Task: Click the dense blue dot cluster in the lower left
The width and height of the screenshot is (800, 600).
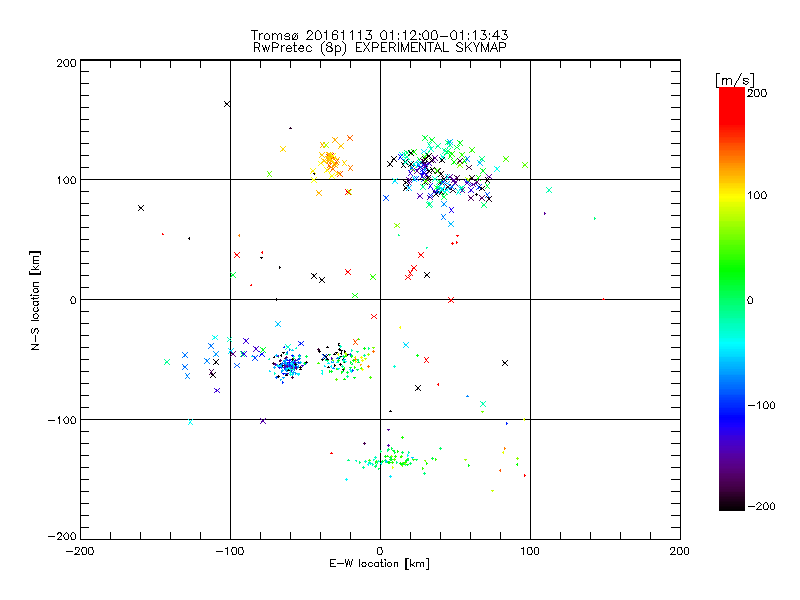Action: (x=289, y=364)
